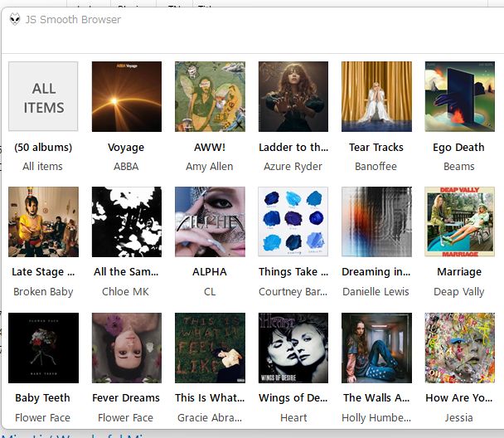Click the "Broken Baby" artist name
The height and width of the screenshot is (438, 504).
point(43,292)
